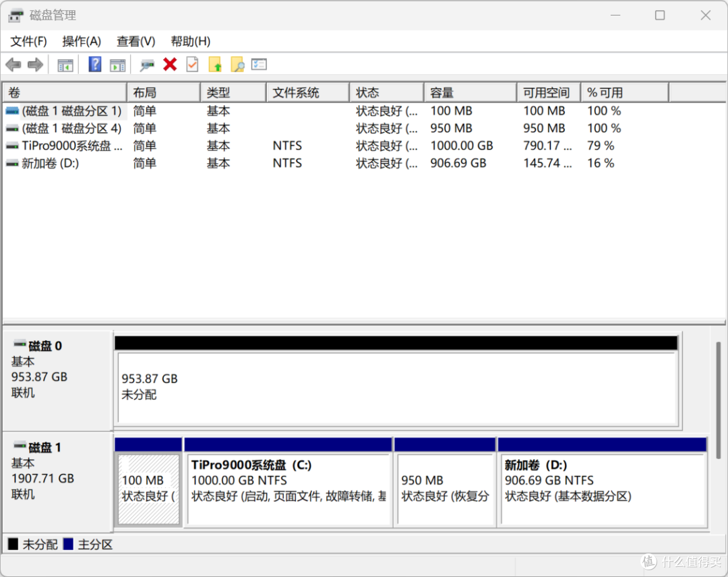
Task: Open help via the blue question mark icon
Action: 95,65
